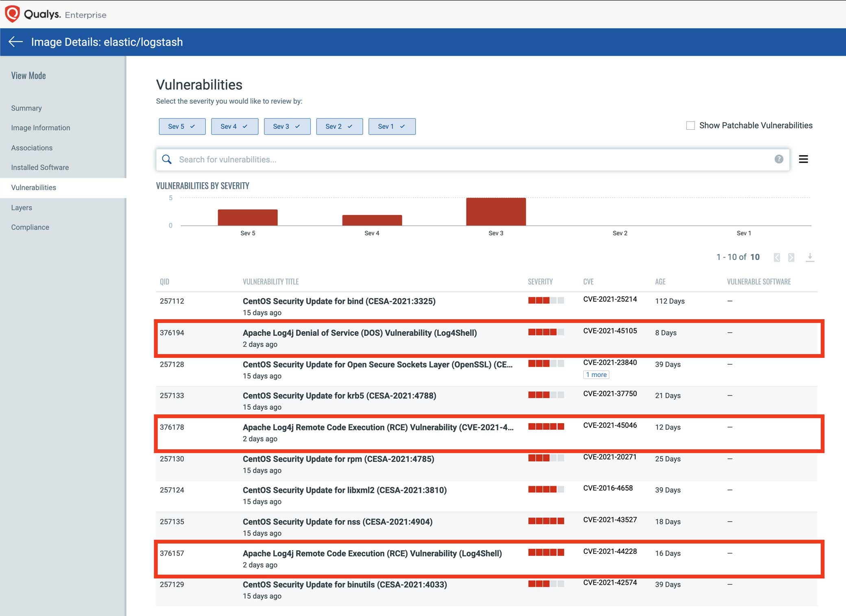Open the question mark help icon in search bar

click(778, 159)
